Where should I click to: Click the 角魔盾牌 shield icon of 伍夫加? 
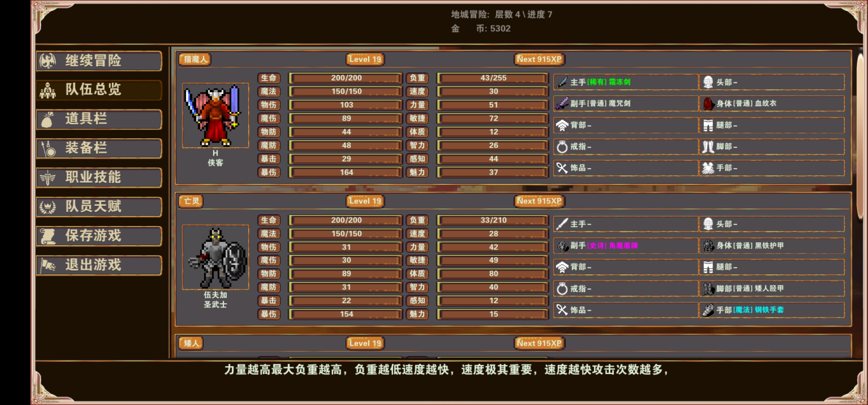(x=562, y=246)
